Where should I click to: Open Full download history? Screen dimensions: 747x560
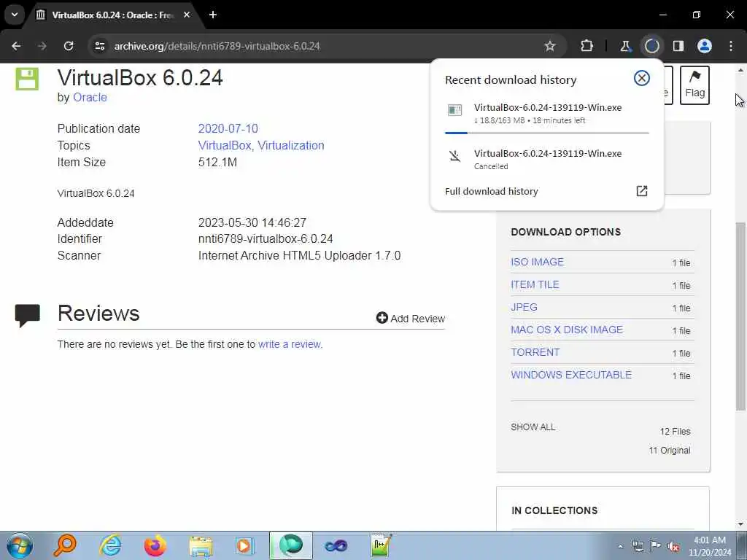point(491,192)
